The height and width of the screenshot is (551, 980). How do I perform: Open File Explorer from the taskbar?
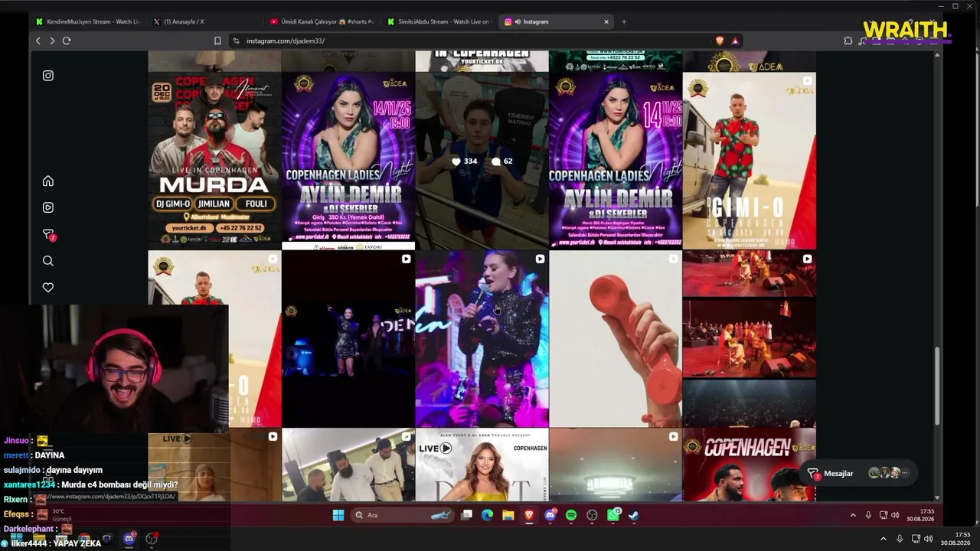508,515
